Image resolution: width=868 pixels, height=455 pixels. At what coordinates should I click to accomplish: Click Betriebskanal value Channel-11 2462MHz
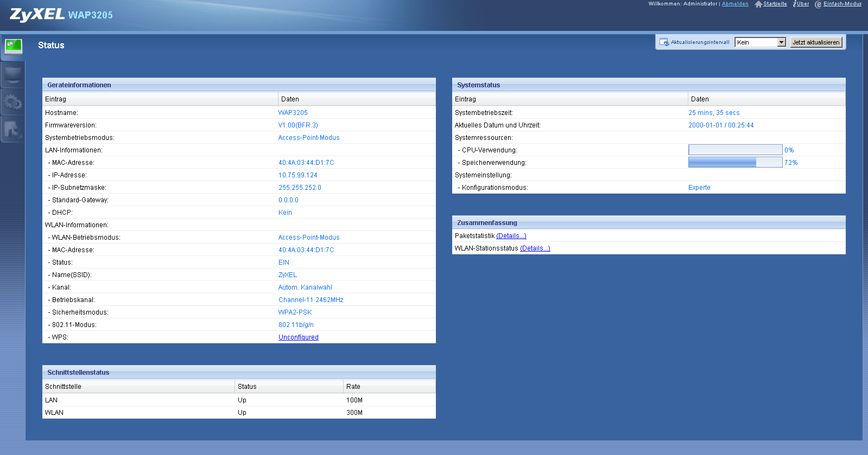point(311,300)
